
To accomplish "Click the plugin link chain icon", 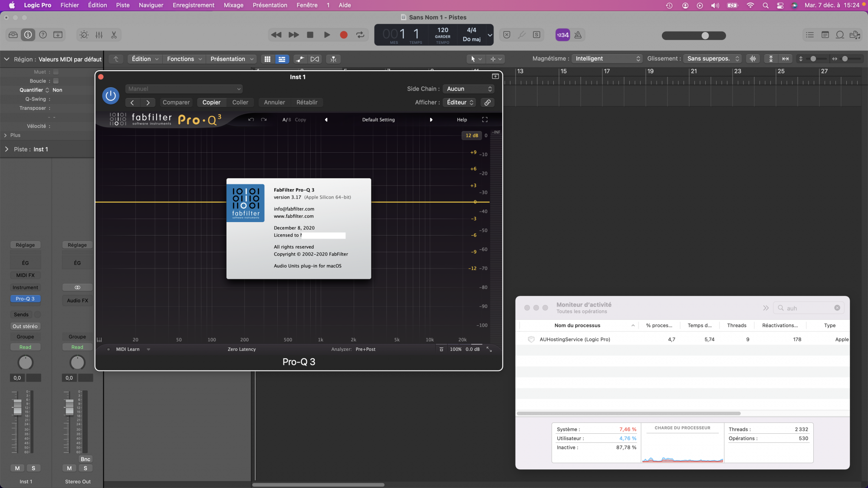I will click(487, 102).
